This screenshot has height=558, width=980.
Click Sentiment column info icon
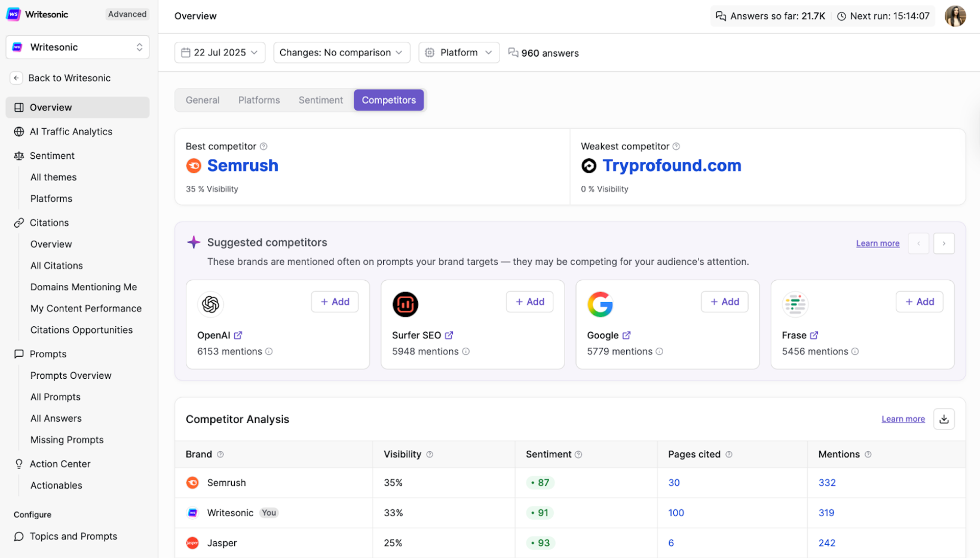point(578,454)
